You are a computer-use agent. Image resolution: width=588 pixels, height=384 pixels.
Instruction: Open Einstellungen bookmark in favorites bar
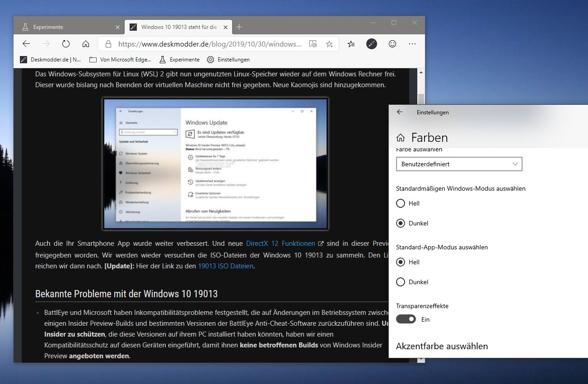click(x=228, y=59)
